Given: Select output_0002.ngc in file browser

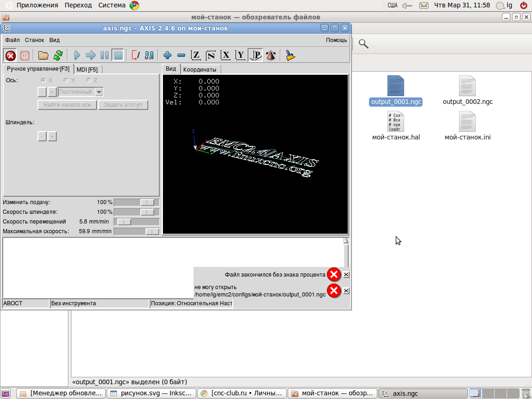Looking at the screenshot, I should coord(467,91).
